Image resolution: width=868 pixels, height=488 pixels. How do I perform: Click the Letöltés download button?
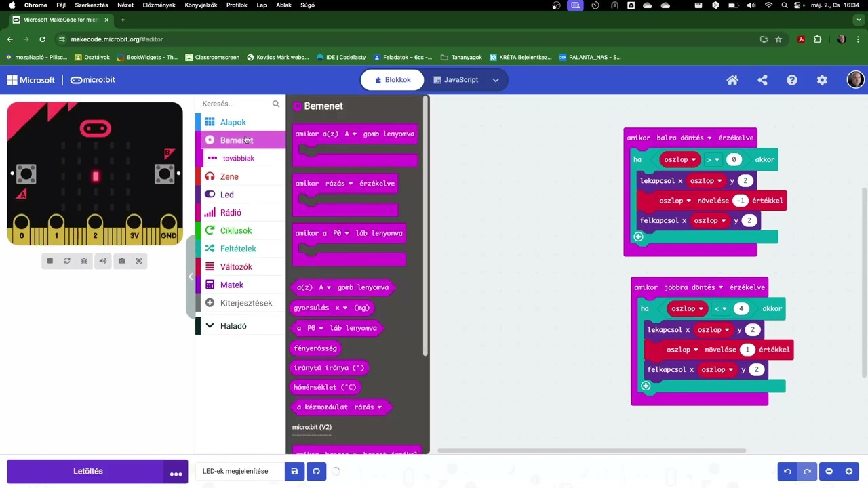coord(85,472)
